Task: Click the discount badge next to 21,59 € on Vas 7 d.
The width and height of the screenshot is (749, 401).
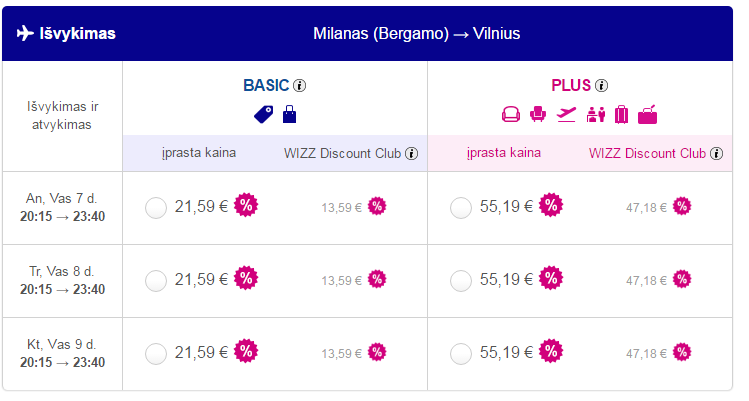Action: (246, 207)
